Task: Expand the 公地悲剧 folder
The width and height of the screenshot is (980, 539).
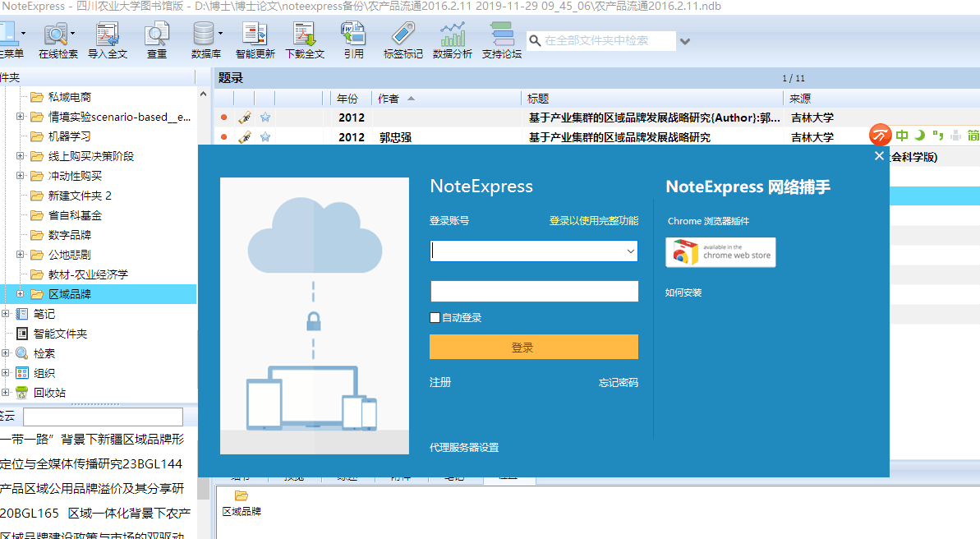Action: point(20,255)
